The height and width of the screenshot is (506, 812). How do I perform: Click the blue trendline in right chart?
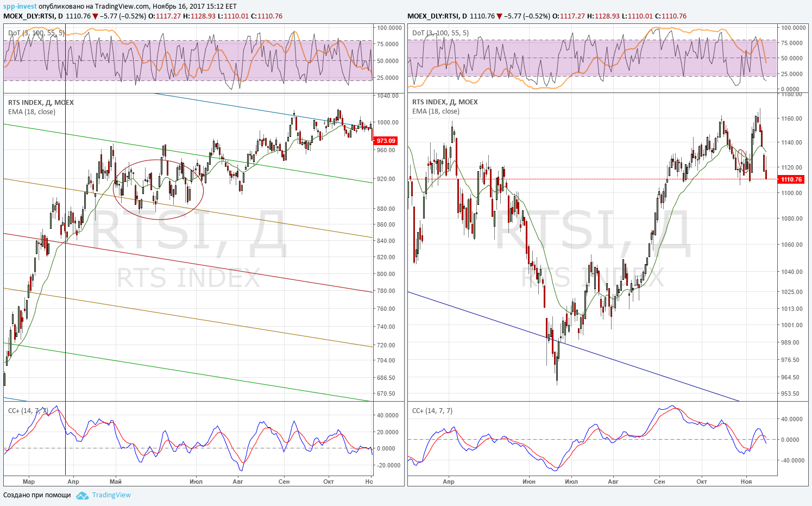[573, 346]
